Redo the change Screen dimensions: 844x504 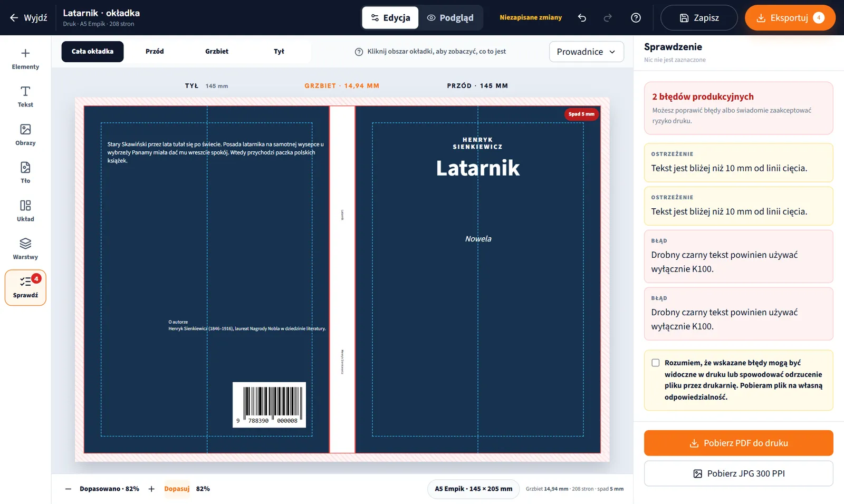tap(608, 18)
